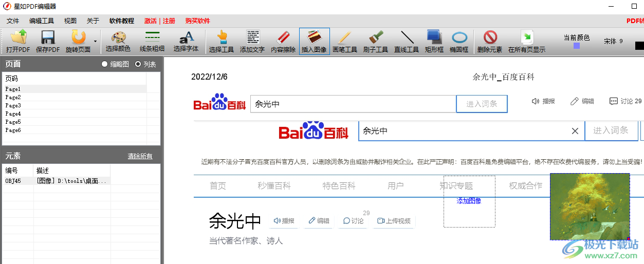Click the inserted tree painting image
644x264 pixels.
pos(590,206)
